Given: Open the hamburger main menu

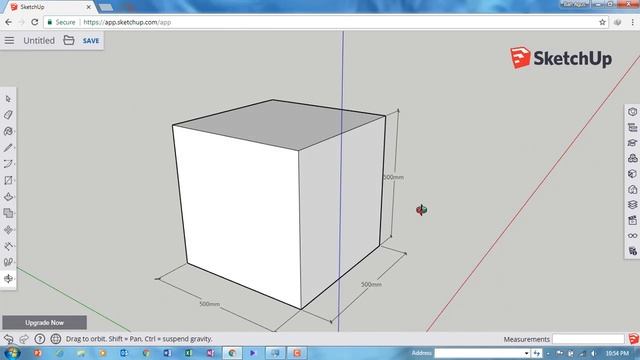Looking at the screenshot, I should tap(9, 40).
